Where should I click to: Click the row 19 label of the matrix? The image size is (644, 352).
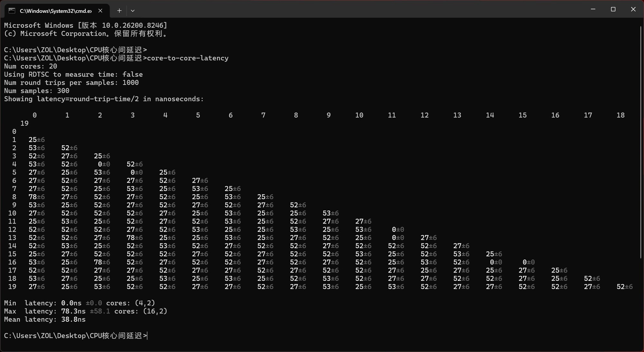[x=12, y=287]
